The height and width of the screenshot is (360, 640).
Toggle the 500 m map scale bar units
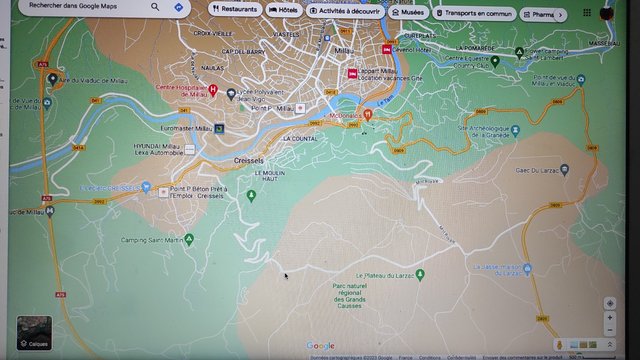point(592,357)
